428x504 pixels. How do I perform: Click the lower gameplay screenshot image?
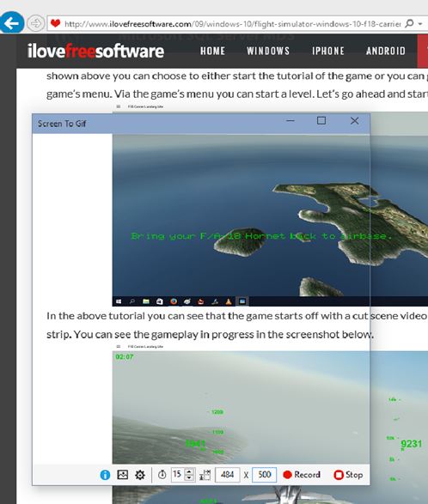[270, 428]
